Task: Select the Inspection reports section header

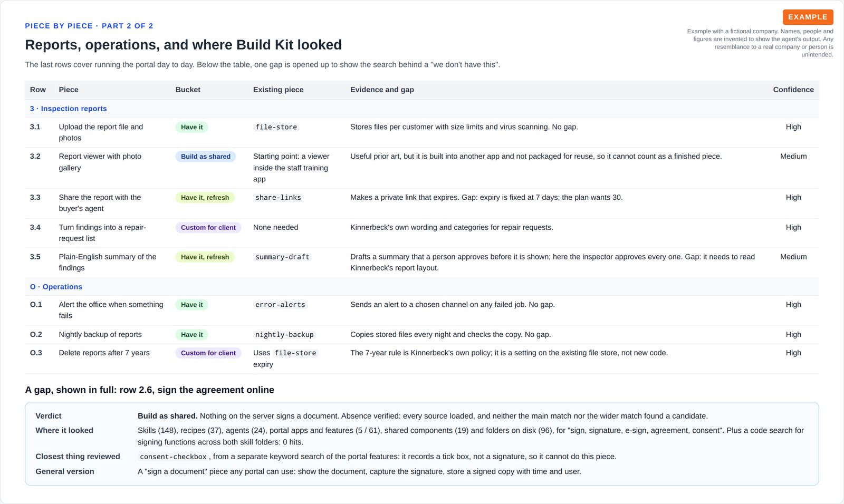Action: [x=68, y=109]
